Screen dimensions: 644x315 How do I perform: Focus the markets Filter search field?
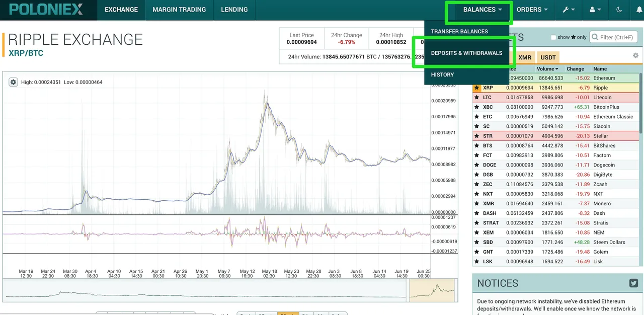(x=613, y=37)
